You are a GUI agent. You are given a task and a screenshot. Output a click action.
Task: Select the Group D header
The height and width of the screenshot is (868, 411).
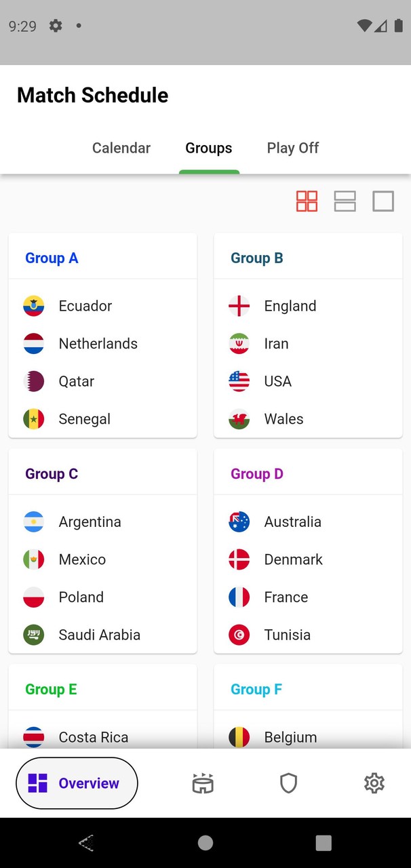256,473
